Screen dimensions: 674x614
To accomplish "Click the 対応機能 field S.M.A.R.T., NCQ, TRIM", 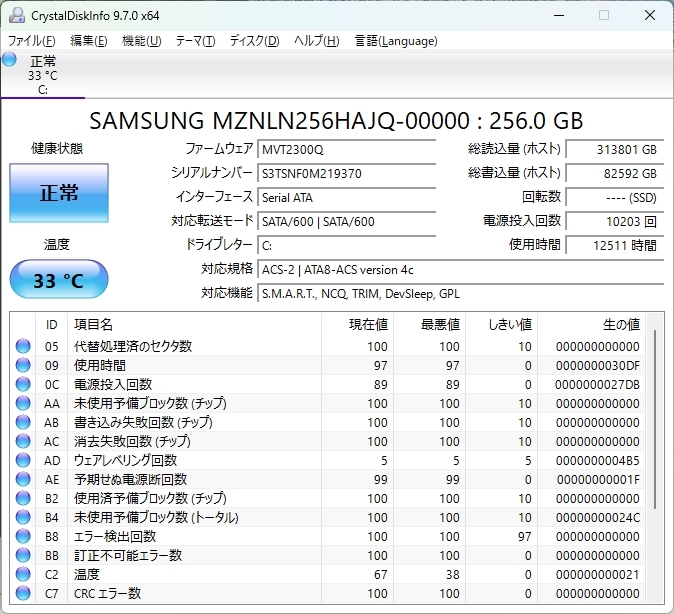I will (x=461, y=294).
